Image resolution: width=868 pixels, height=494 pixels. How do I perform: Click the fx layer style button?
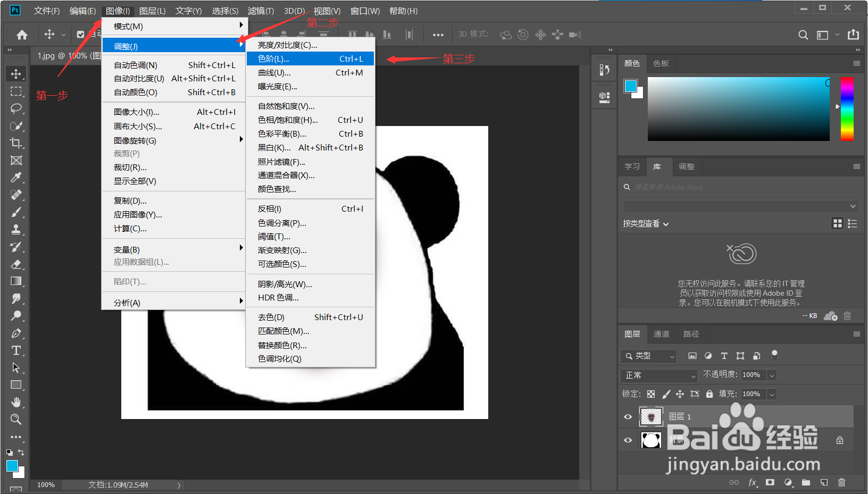tap(753, 482)
